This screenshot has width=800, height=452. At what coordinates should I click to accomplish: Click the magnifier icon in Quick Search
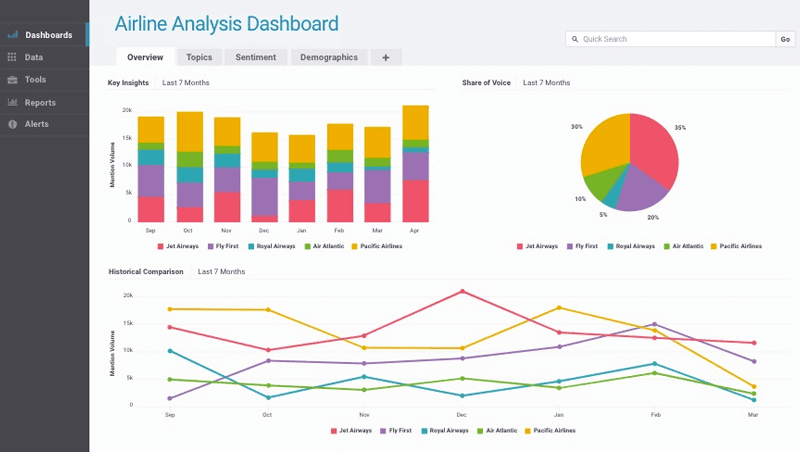click(x=574, y=39)
